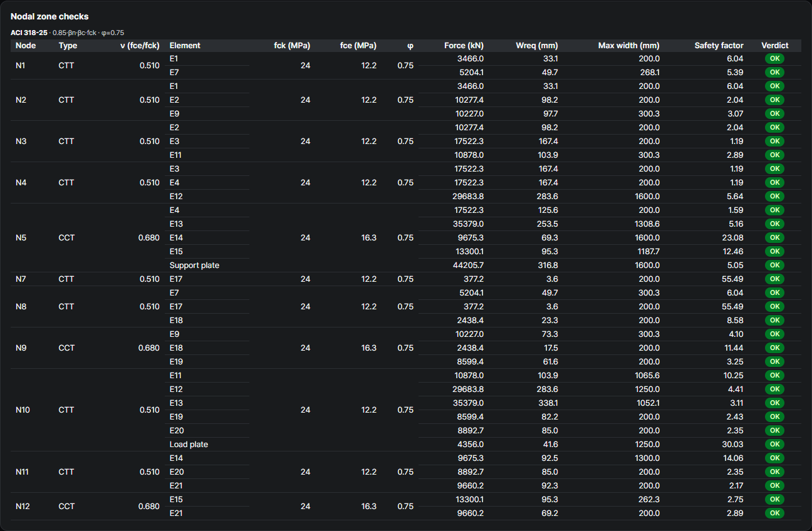The width and height of the screenshot is (812, 531).
Task: Select the max width value "268.1"
Action: [649, 73]
